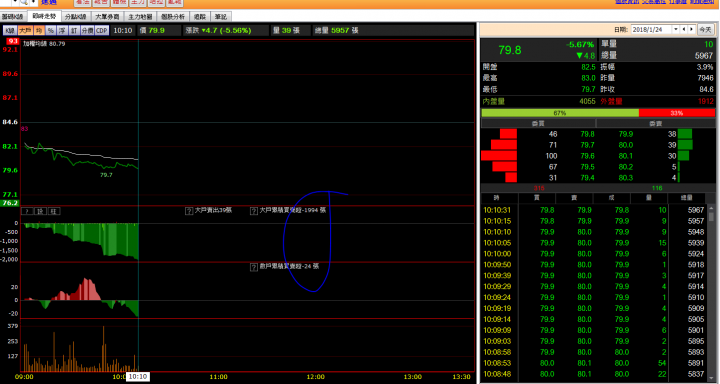Click the 賣 column header in trade list

574,198
